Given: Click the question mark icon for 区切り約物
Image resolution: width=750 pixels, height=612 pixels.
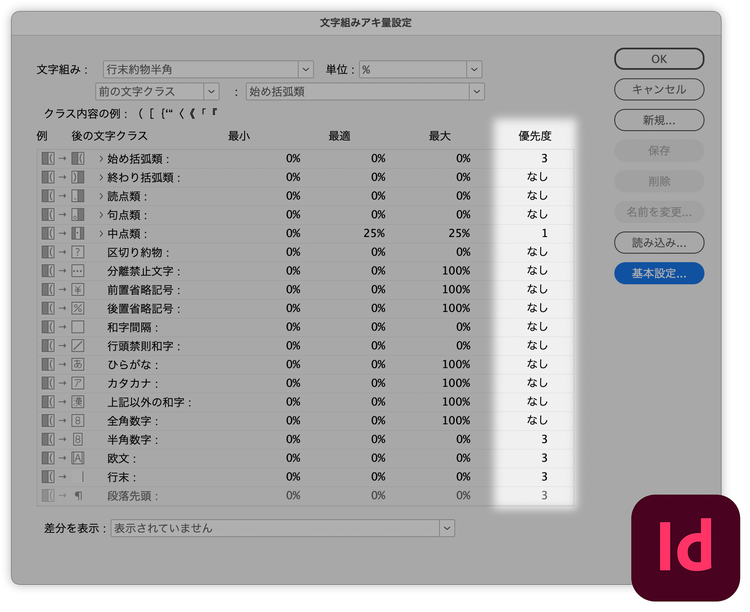Looking at the screenshot, I should coord(77,252).
